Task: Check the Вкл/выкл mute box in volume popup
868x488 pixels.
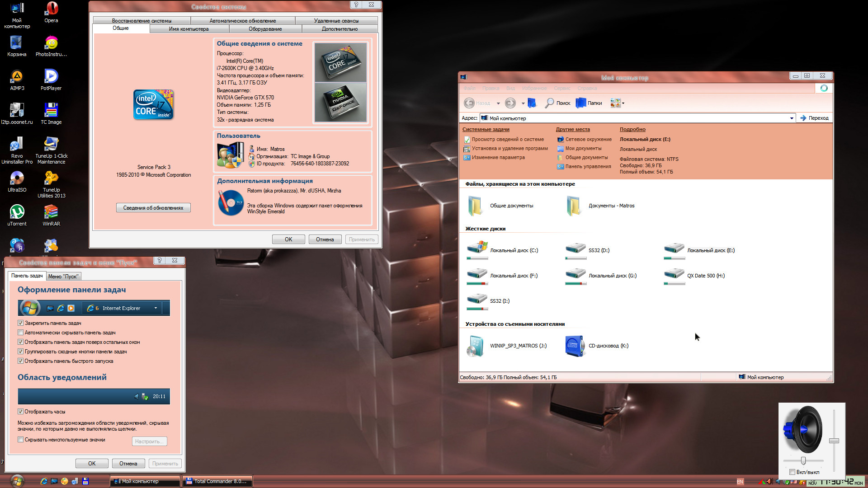Action: point(792,472)
